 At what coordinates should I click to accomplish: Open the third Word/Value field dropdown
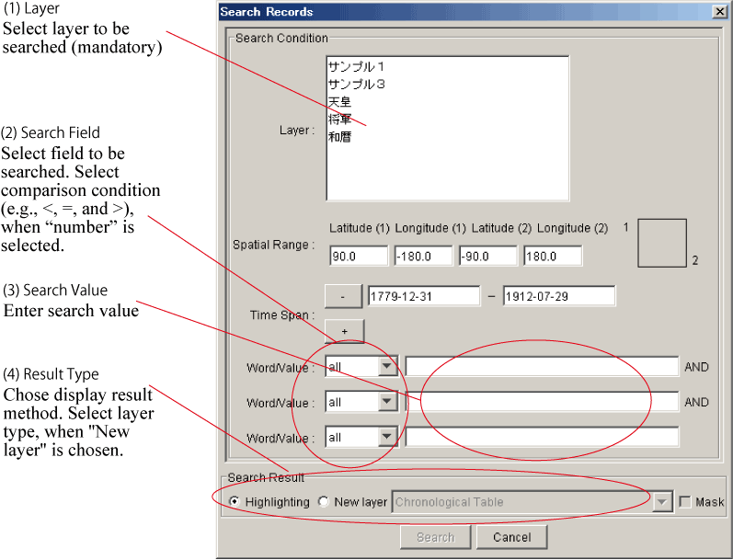click(x=387, y=437)
